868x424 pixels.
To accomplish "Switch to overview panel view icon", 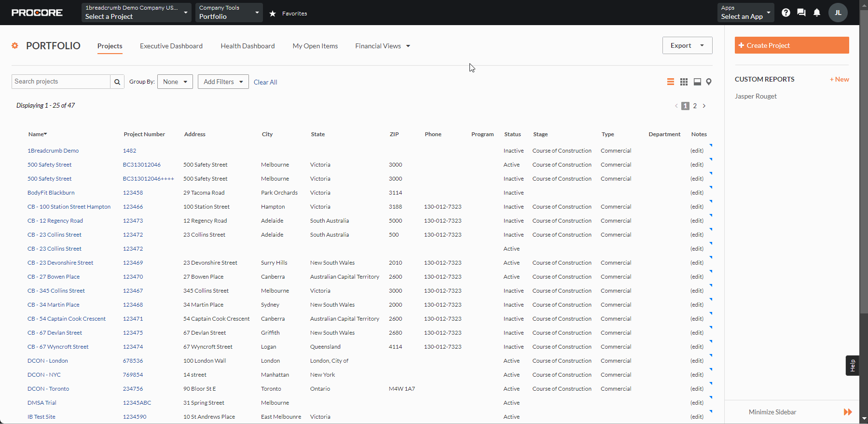I will point(697,82).
